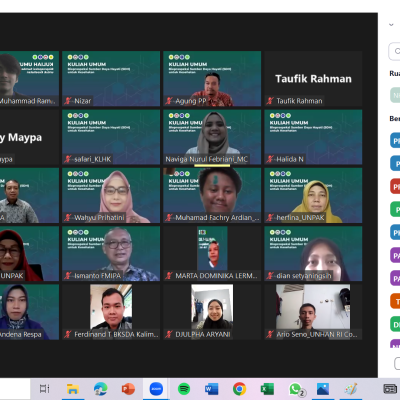The height and width of the screenshot is (400, 400).
Task: Click the muted microphone icon for Nizar
Action: coord(68,101)
